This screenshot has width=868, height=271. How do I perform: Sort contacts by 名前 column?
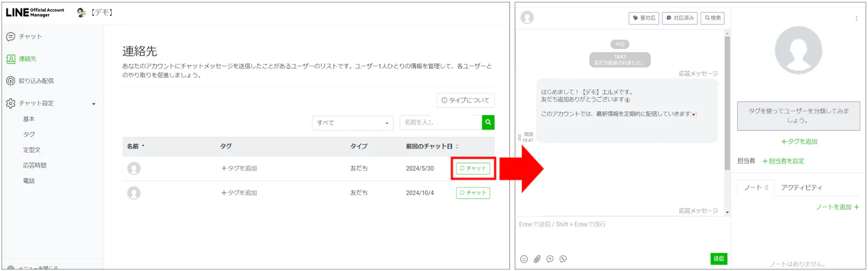(x=136, y=146)
